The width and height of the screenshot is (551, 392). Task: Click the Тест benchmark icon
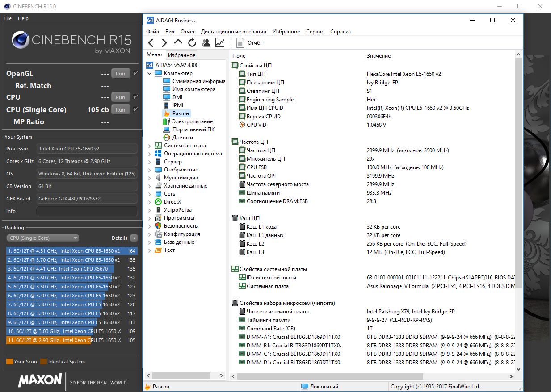(158, 250)
